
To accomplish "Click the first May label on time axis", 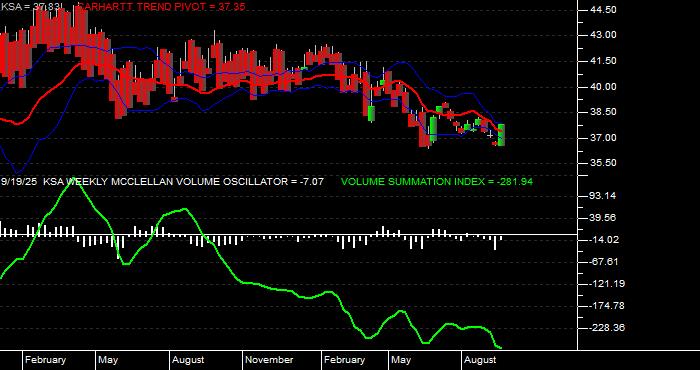I will click(108, 360).
